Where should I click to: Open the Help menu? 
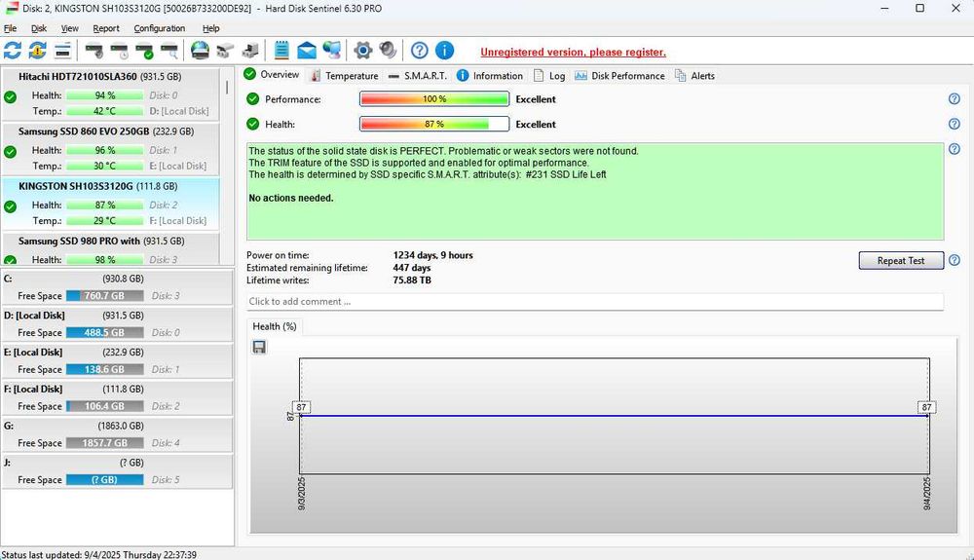coord(211,28)
